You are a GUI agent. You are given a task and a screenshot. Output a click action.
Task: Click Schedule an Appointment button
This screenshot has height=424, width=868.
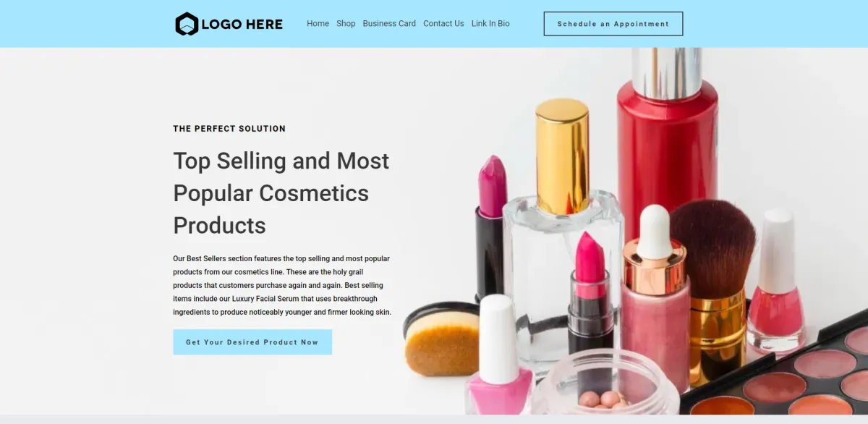[x=613, y=24]
